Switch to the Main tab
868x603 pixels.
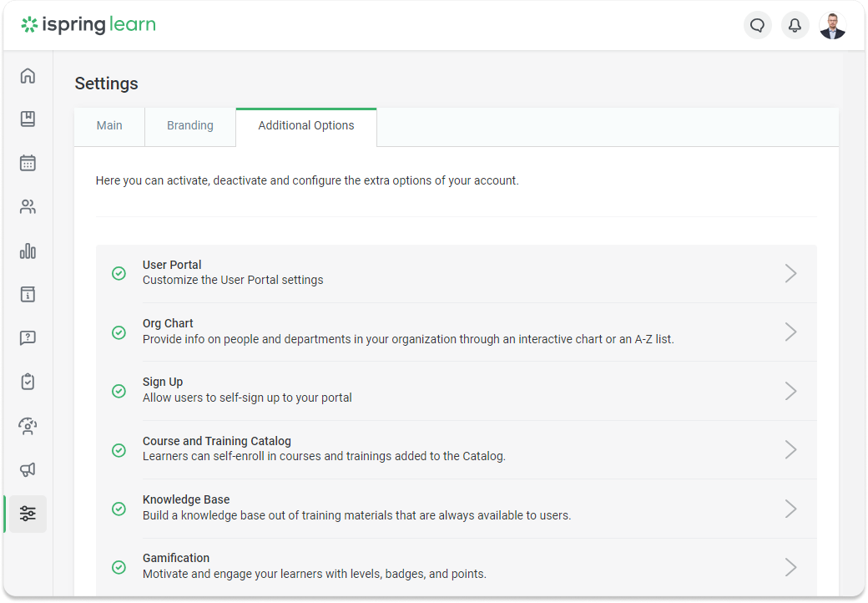(x=109, y=126)
